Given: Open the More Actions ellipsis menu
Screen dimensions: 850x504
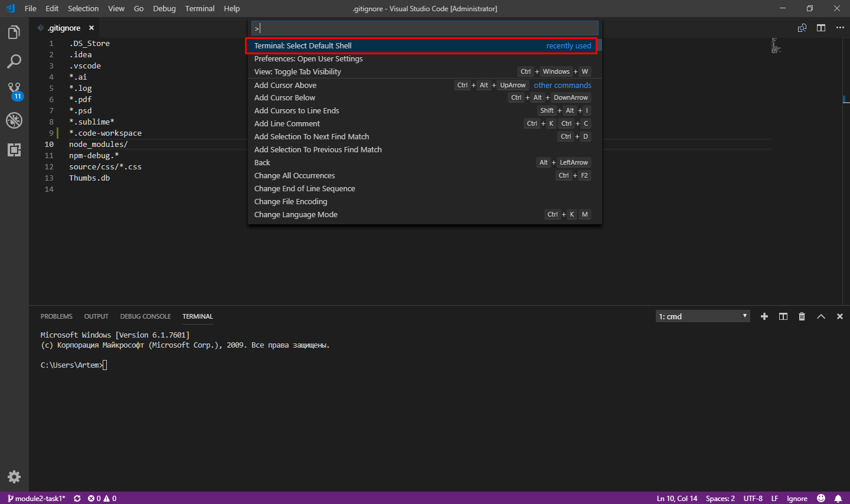Looking at the screenshot, I should [x=840, y=27].
